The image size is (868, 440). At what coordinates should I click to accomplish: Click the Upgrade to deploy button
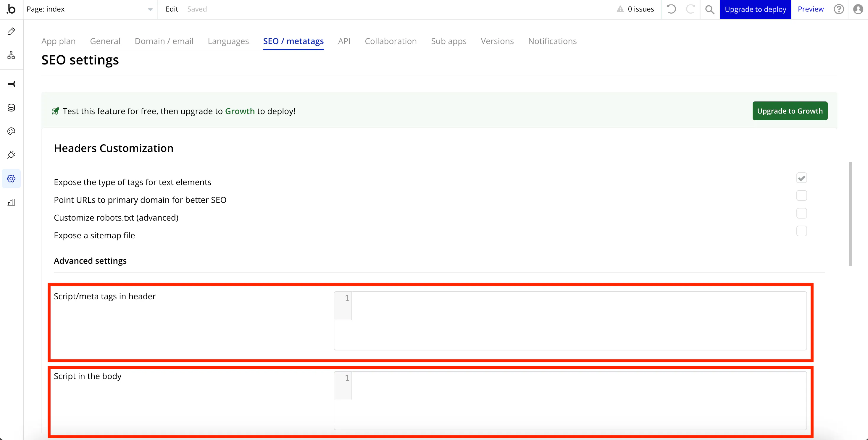click(x=755, y=9)
